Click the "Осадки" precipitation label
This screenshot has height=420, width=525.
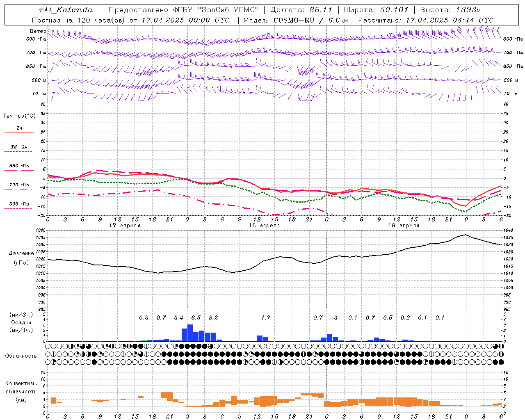tap(21, 322)
